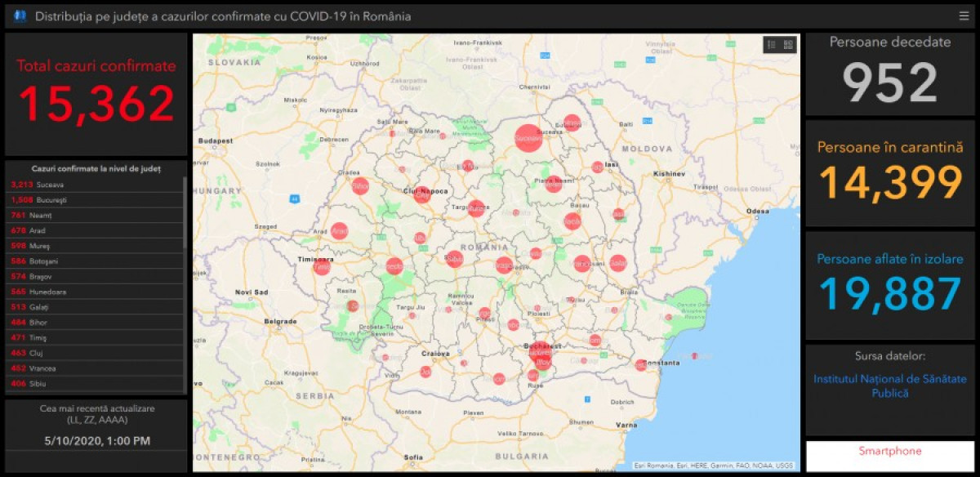
Task: Open Institutul Național de Sănătate Publică link
Action: (x=889, y=386)
